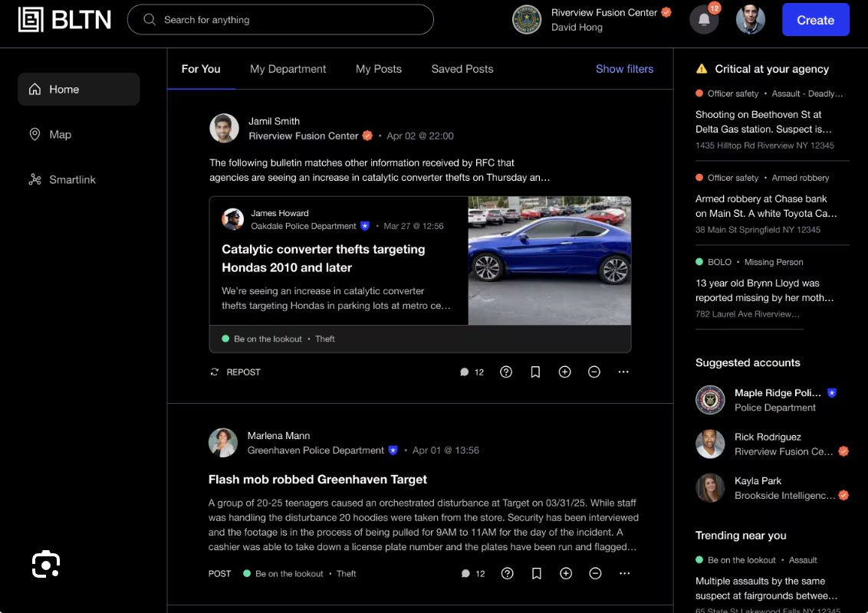Click question mark icon on Flash mob post
868x613 pixels.
[507, 574]
